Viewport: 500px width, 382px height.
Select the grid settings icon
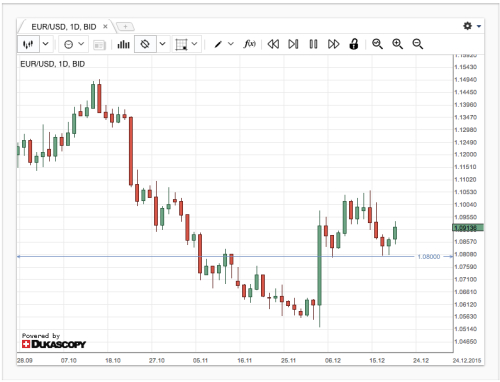coord(181,44)
